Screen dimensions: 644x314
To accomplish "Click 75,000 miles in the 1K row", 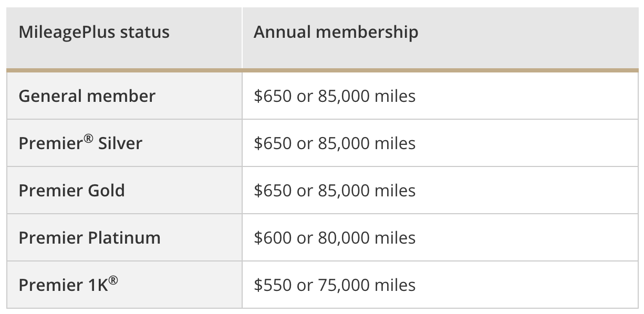I will [x=367, y=285].
